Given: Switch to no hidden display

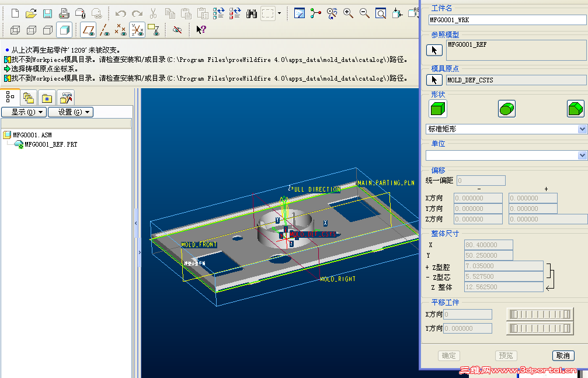Looking at the screenshot, I should tap(48, 30).
